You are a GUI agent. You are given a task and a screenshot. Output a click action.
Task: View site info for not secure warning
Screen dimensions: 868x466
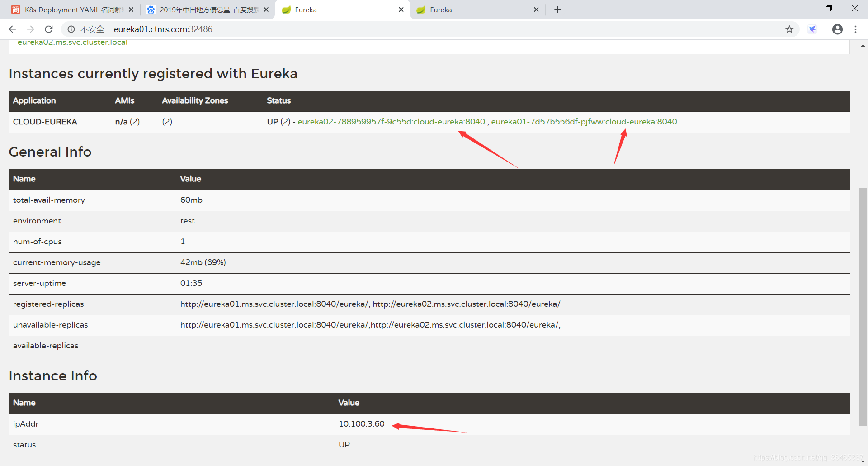(71, 29)
